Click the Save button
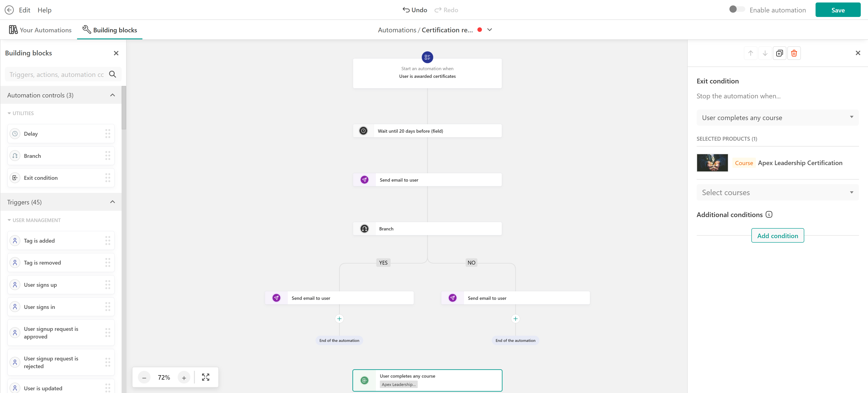Screen dimensions: 868x393 [838, 10]
